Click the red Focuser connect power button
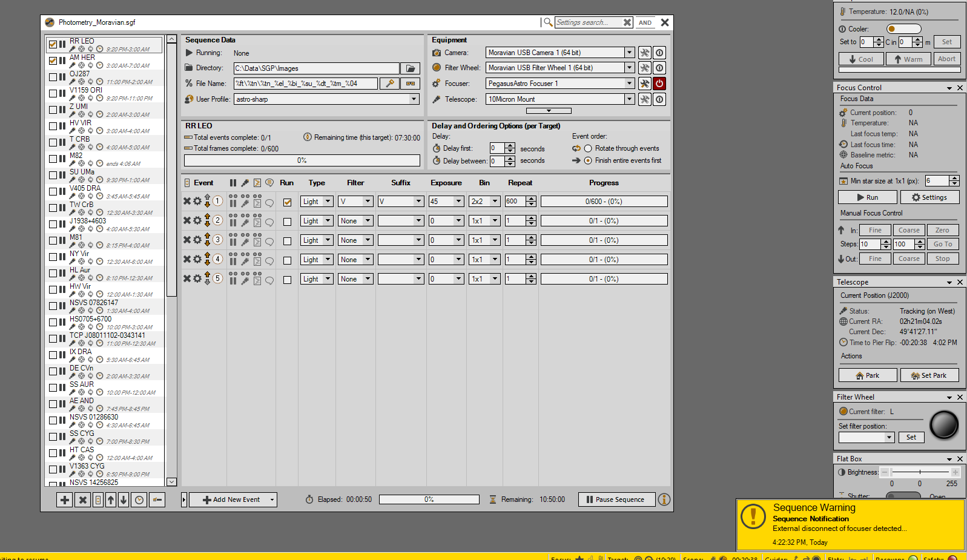Screen dimensions: 967x560 click(x=659, y=84)
